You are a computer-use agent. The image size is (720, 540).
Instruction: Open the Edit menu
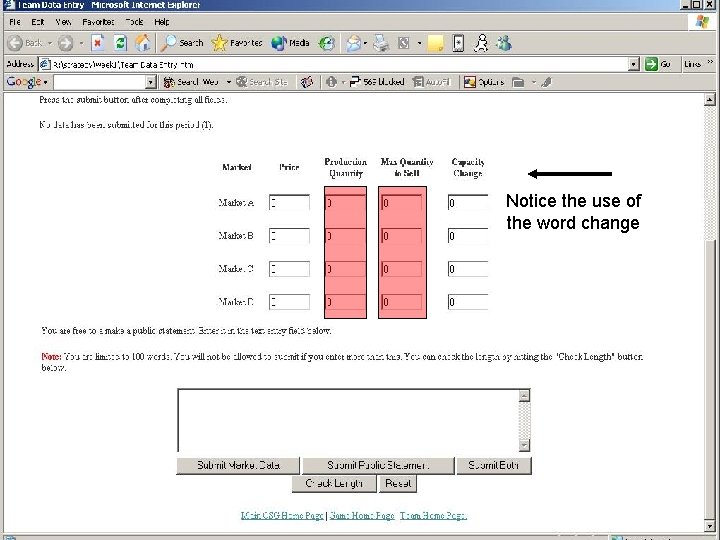[x=38, y=22]
